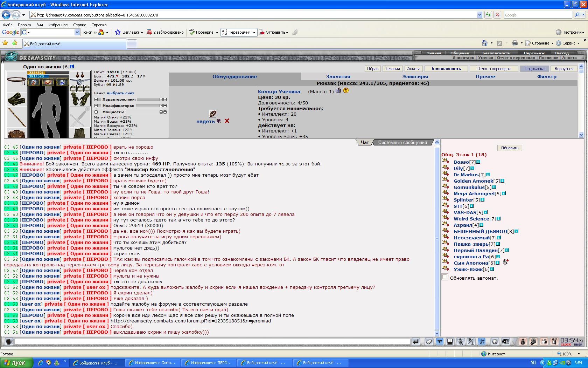Collapse the Мощность section
The height and width of the screenshot is (368, 588).
[96, 112]
